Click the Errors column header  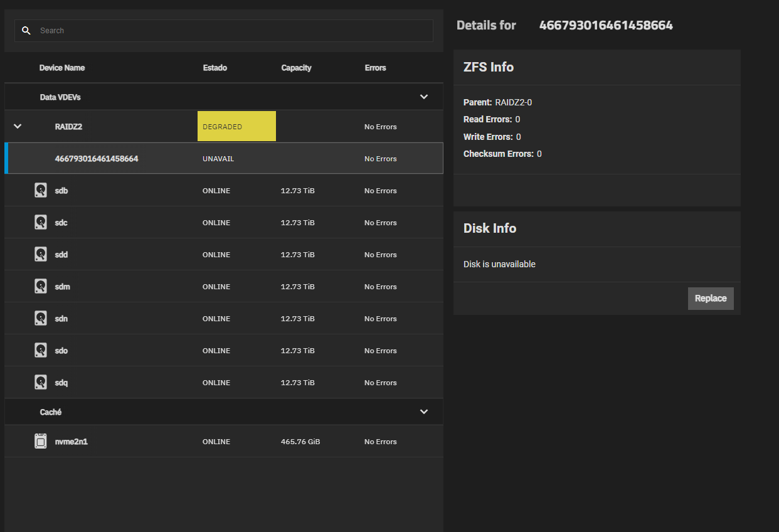click(375, 68)
